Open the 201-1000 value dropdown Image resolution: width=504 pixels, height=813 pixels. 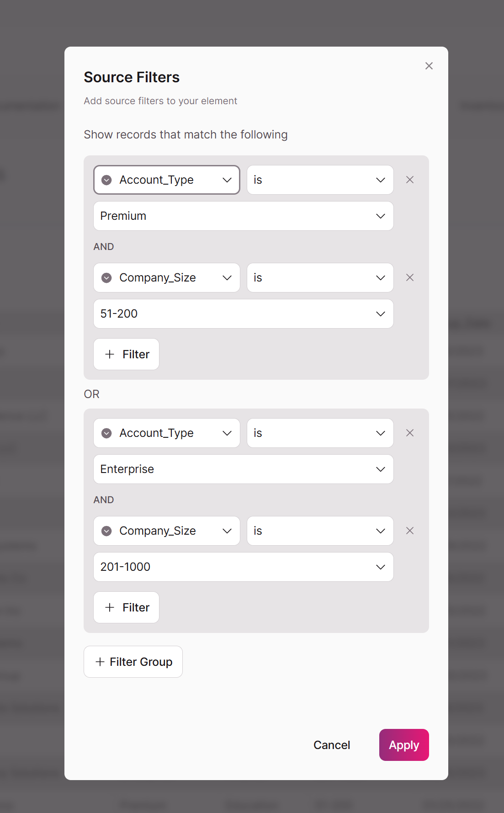coord(244,567)
